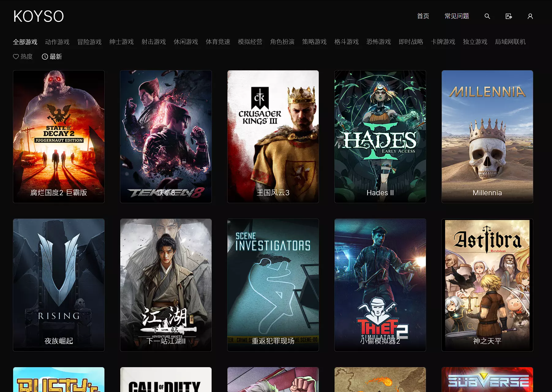Open the Astlibra Revision game card
The width and height of the screenshot is (552, 392).
487,285
